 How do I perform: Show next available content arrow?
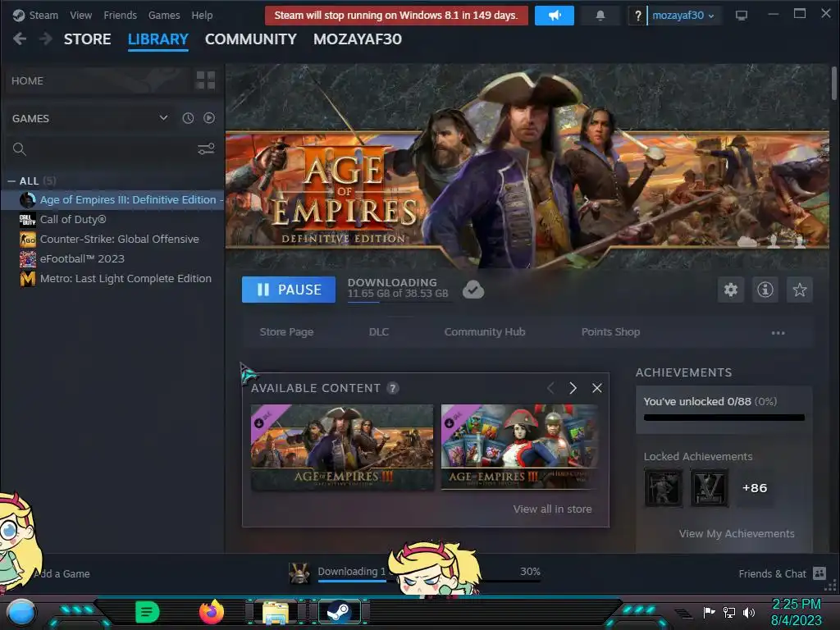573,388
